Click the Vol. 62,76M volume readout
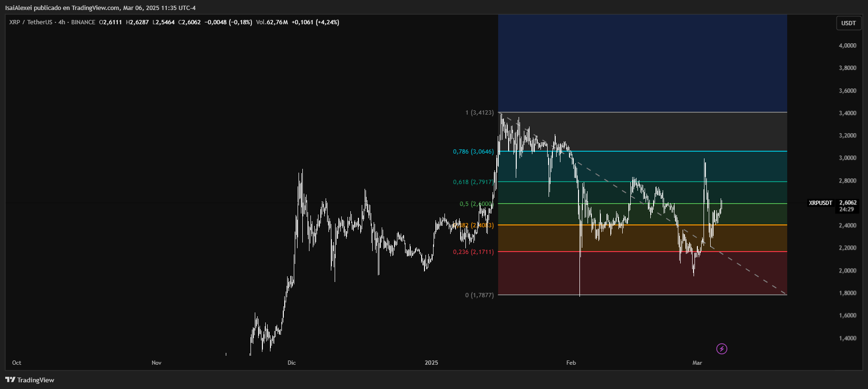 pyautogui.click(x=272, y=22)
